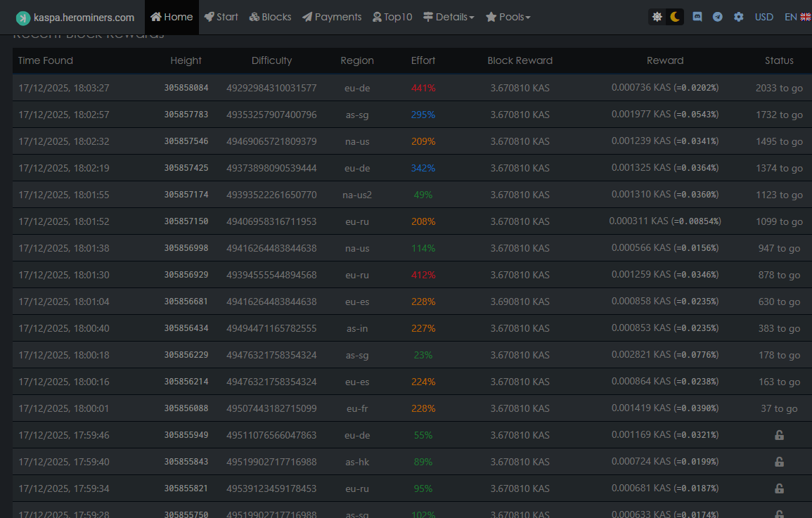Open the Start menu item
Image resolution: width=812 pixels, height=518 pixels.
tap(221, 17)
